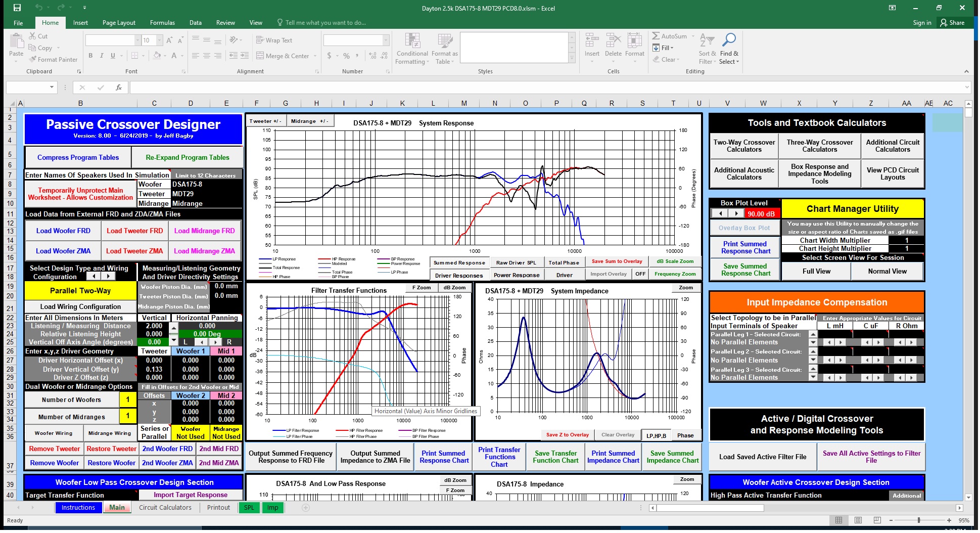
Task: Toggle the Power Response display button
Action: (516, 275)
